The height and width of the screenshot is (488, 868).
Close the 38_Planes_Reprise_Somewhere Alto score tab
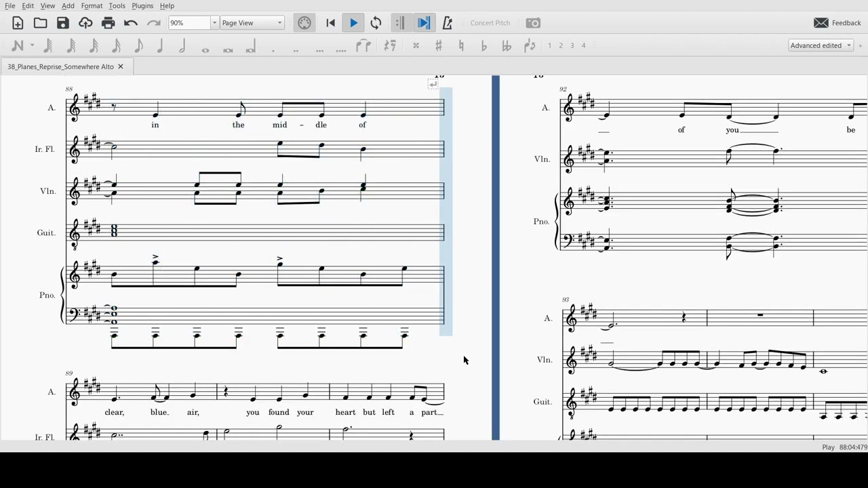[121, 66]
